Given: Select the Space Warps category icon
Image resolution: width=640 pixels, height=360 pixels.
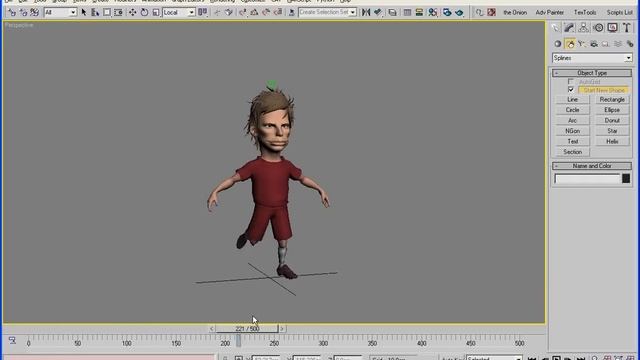Looking at the screenshot, I should [618, 44].
